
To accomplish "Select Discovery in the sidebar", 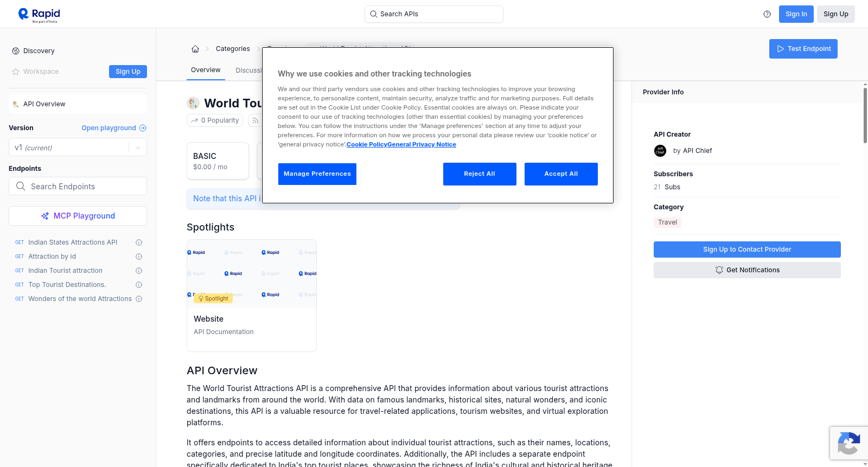I will point(39,51).
